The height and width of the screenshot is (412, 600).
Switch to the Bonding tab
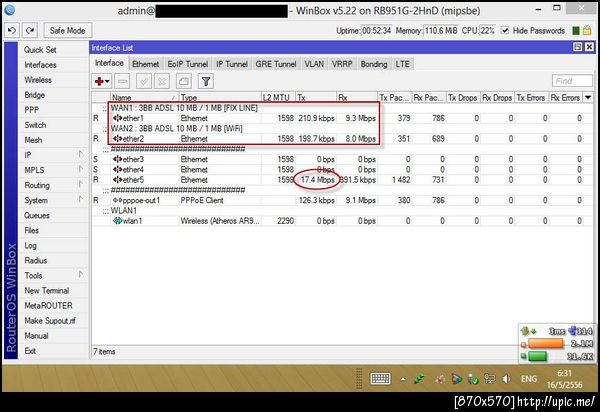pos(374,64)
